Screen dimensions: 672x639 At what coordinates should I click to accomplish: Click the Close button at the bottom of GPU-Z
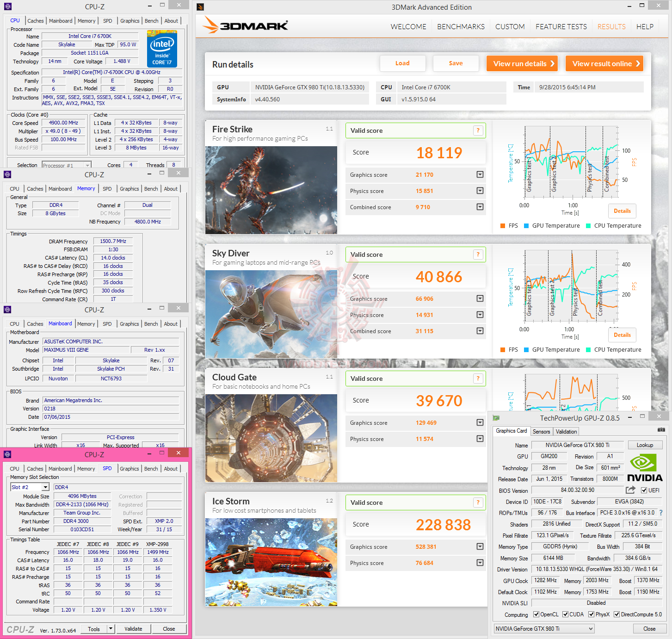tap(649, 629)
